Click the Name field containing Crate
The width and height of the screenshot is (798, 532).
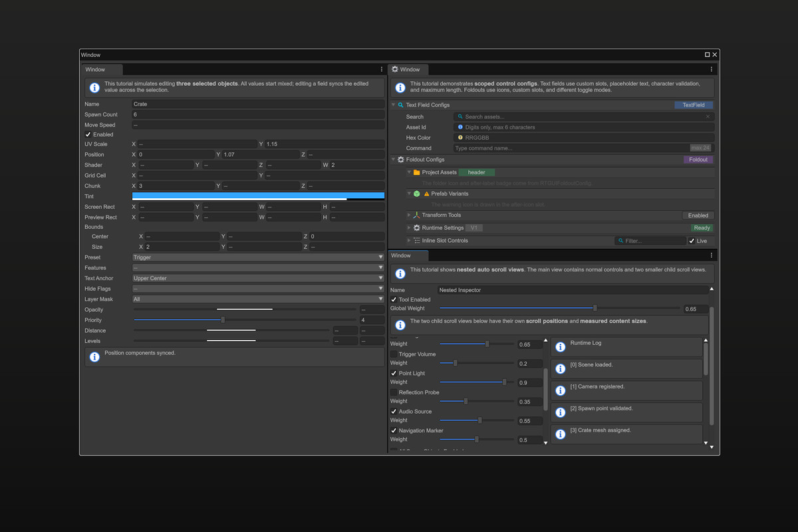pyautogui.click(x=258, y=104)
